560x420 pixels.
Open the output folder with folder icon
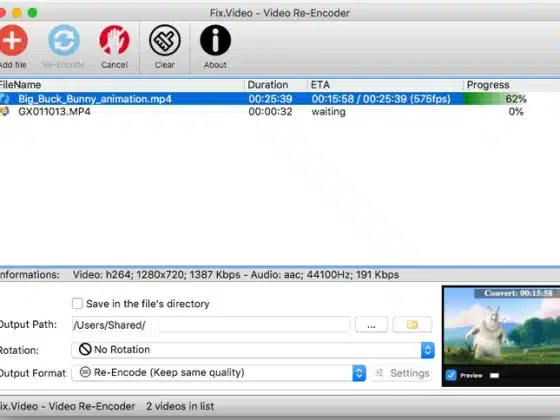(x=412, y=325)
